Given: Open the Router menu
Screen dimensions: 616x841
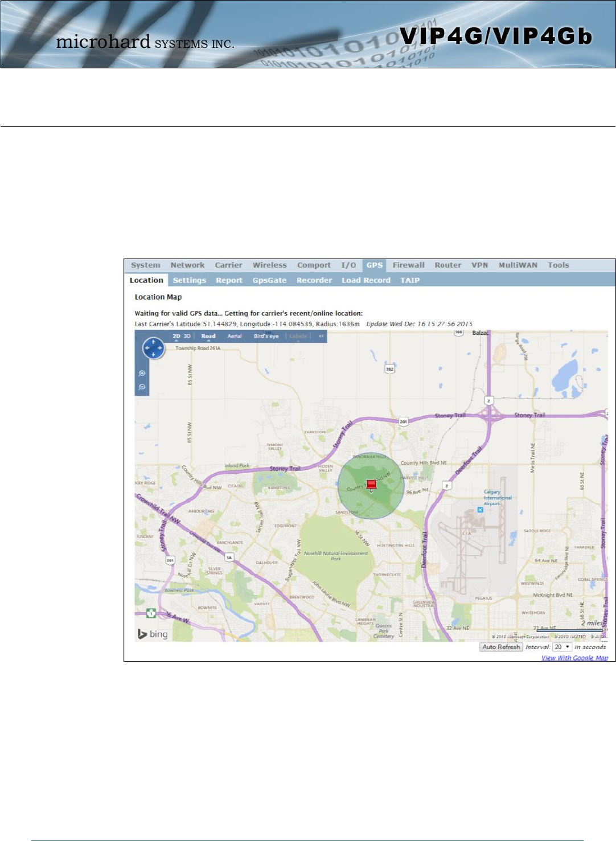Looking at the screenshot, I should click(x=448, y=265).
